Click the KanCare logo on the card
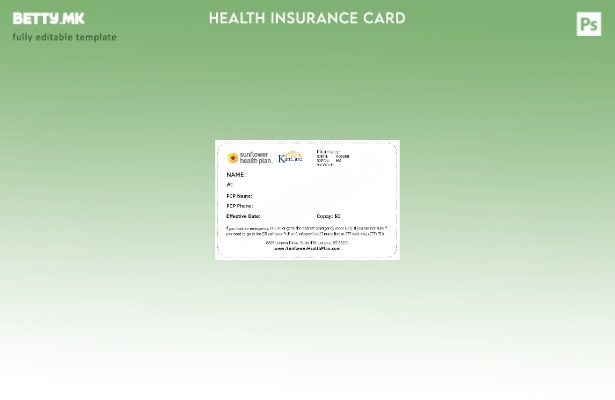The width and height of the screenshot is (615, 400). (290, 158)
